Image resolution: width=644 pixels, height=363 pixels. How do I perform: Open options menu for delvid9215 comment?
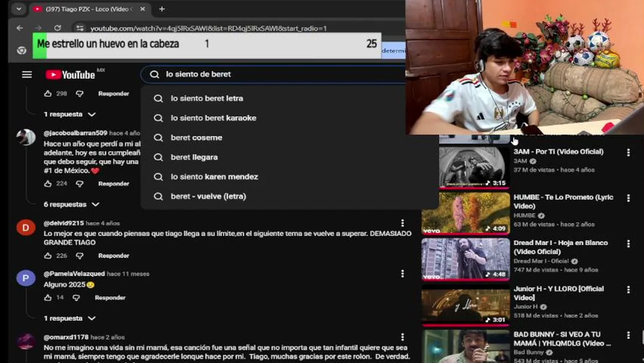pos(402,223)
